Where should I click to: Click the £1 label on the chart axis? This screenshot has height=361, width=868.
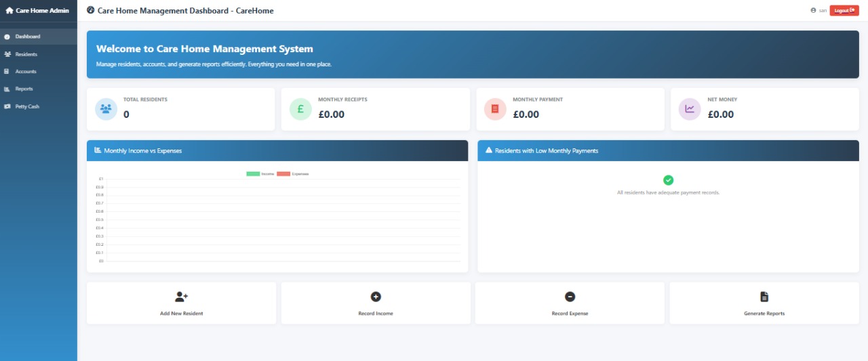(x=100, y=179)
